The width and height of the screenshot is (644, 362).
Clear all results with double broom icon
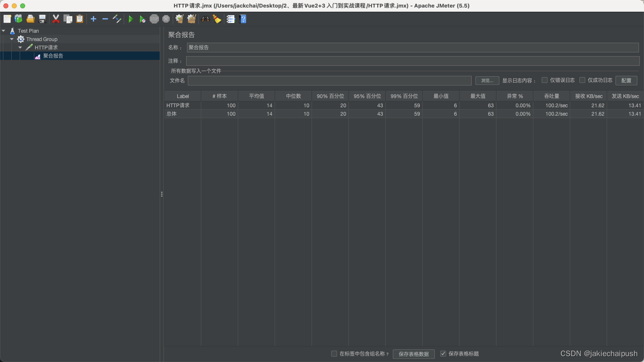point(192,19)
